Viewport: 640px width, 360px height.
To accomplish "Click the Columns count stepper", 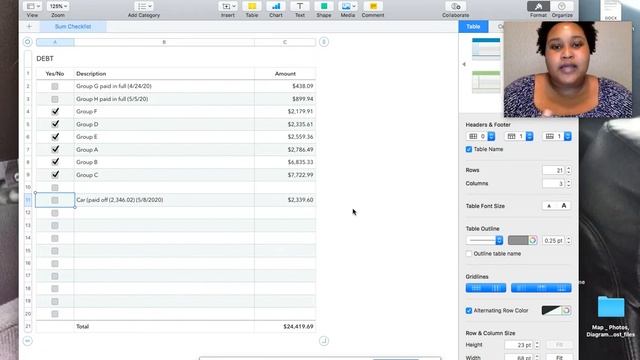I will tap(569, 184).
